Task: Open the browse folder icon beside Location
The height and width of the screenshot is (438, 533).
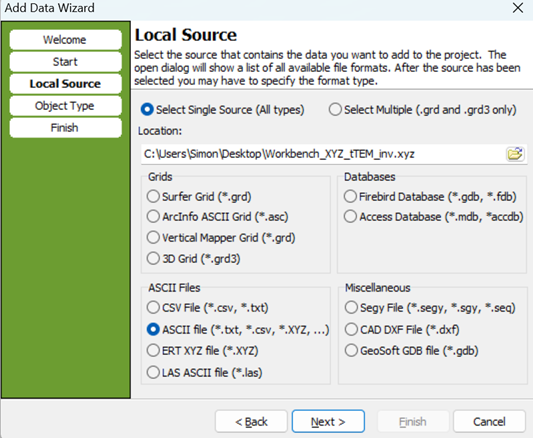Action: pos(515,154)
